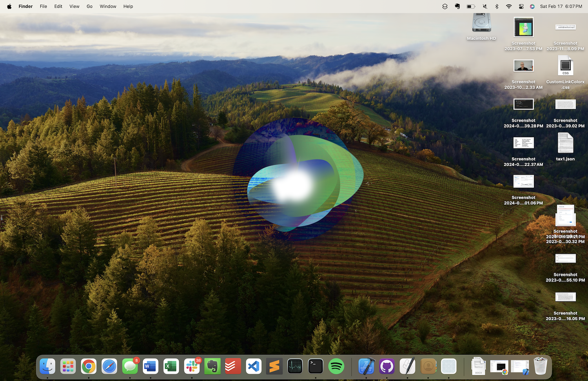Open Messages app with badge 8
588x381 pixels.
[130, 366]
